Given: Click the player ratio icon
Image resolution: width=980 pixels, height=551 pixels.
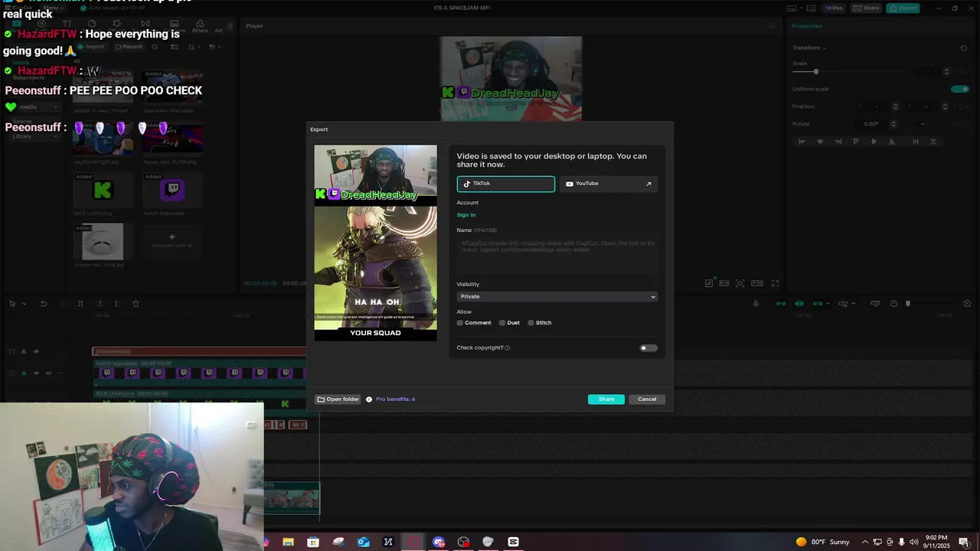Looking at the screenshot, I should [757, 283].
